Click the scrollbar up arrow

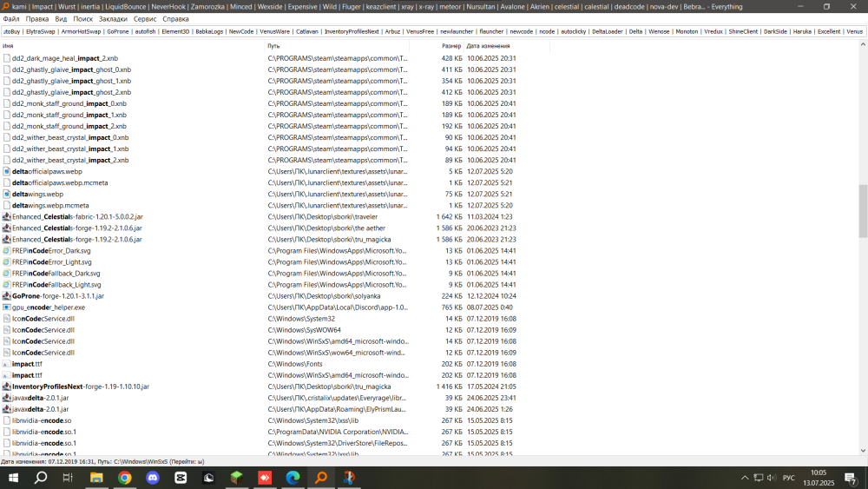863,45
